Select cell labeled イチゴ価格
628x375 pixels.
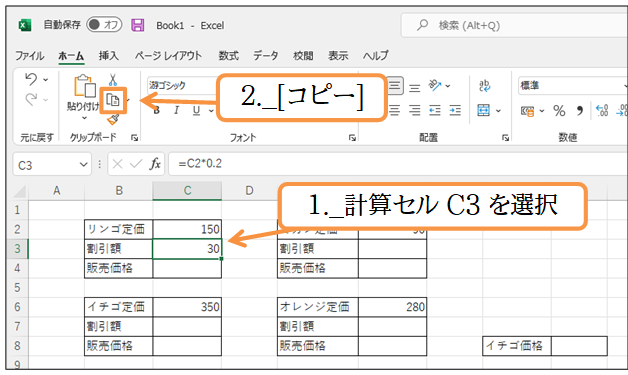(517, 346)
